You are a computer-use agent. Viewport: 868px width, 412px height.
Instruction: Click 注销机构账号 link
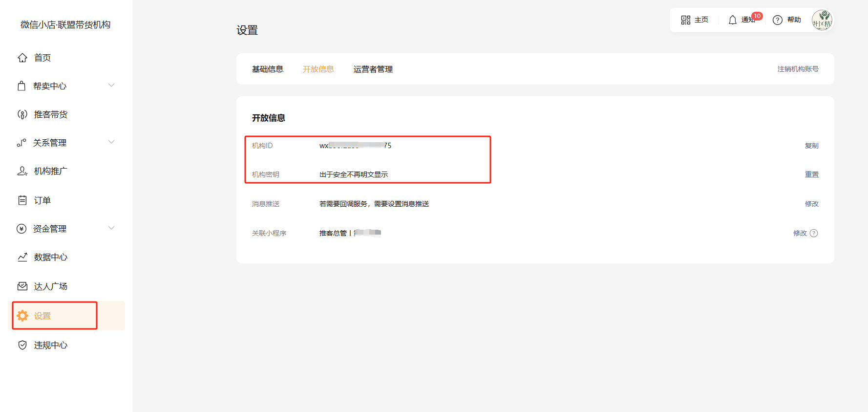pyautogui.click(x=798, y=69)
